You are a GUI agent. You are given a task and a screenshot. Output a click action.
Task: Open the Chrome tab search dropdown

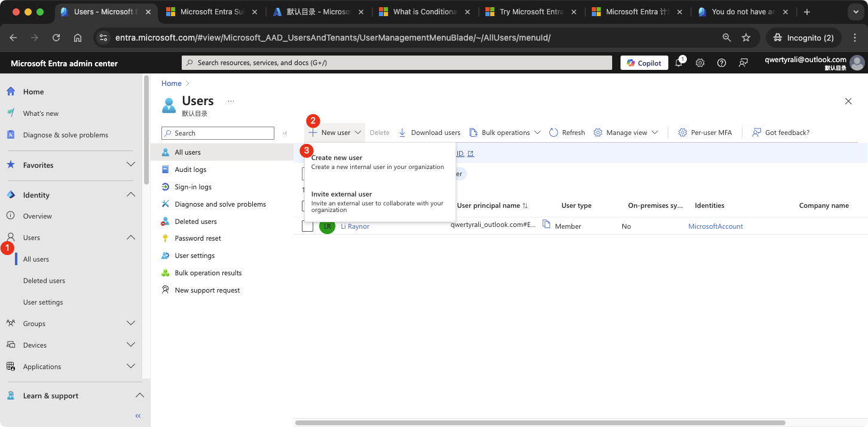[x=855, y=12]
